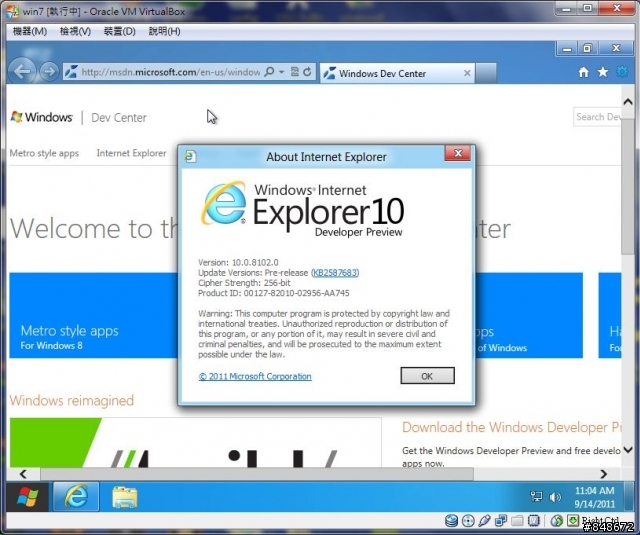The width and height of the screenshot is (640, 535).
Task: Close the About Internet Explorer dialog
Action: (458, 153)
